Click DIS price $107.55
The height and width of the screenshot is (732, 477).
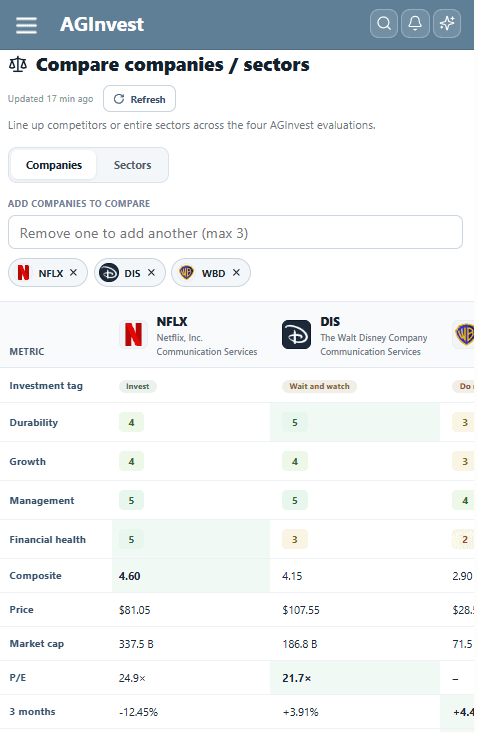[301, 610]
